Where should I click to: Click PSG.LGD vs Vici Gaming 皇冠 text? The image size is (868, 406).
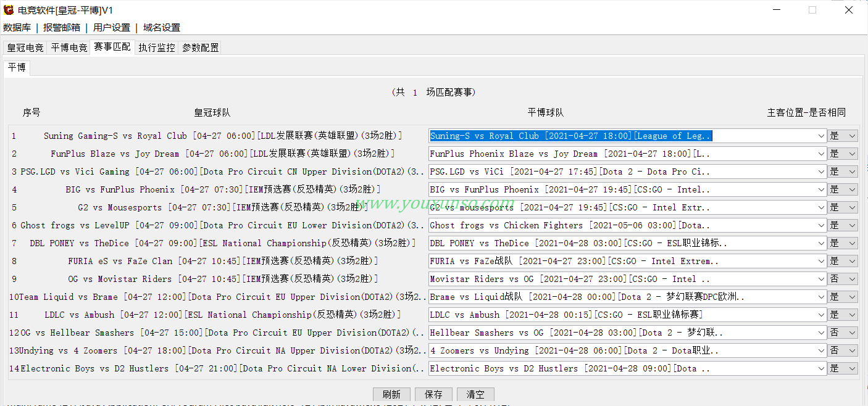[x=223, y=172]
